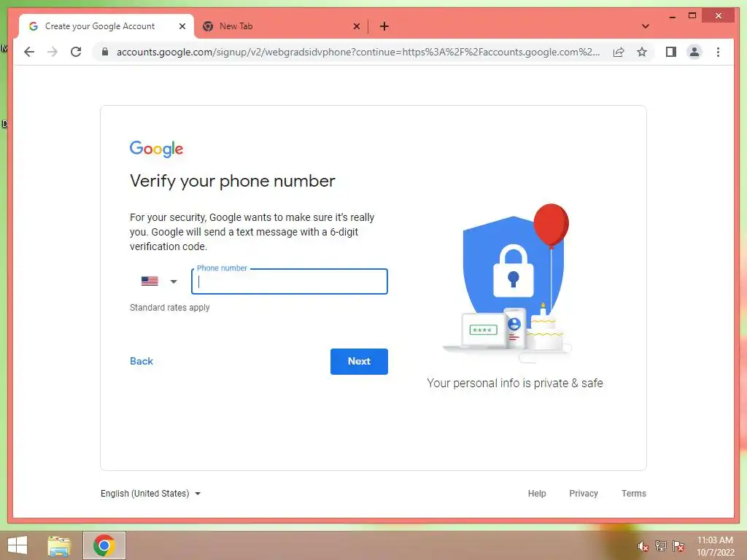Open the side panel icon

point(671,52)
